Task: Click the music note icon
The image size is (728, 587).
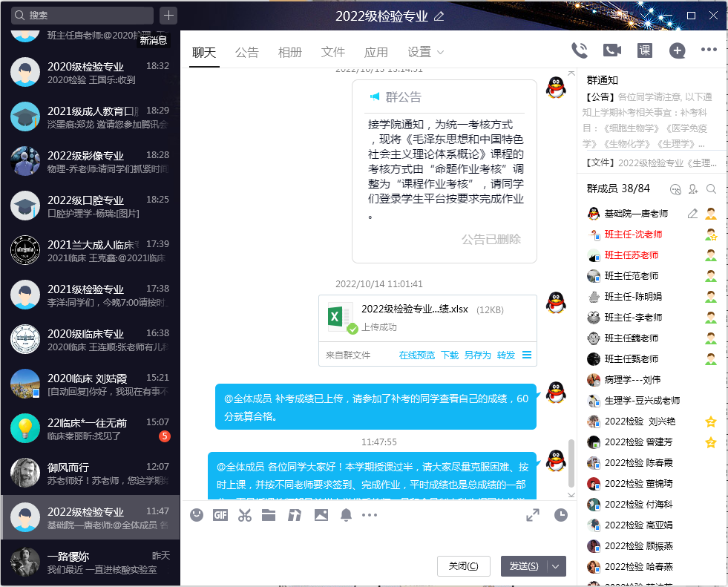Action: pos(295,514)
